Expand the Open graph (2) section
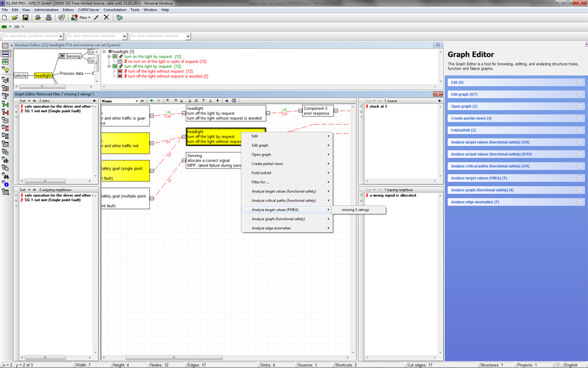 pyautogui.click(x=579, y=106)
